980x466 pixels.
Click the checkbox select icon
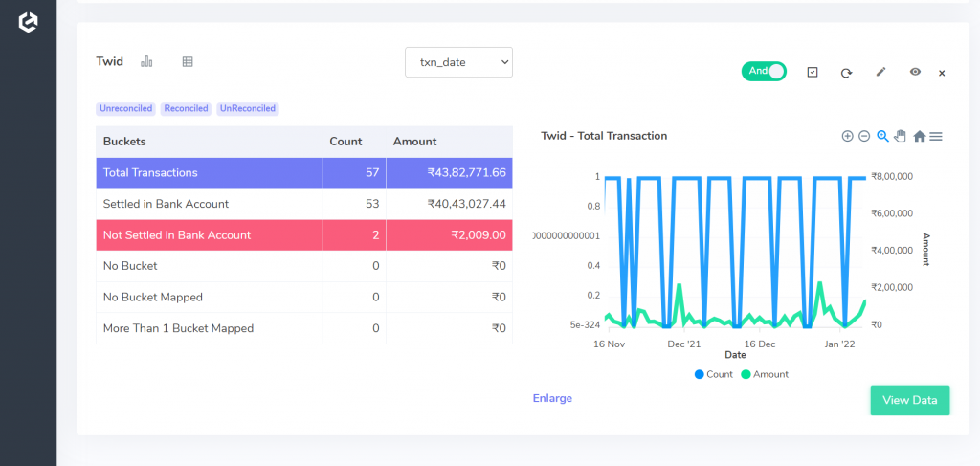click(813, 73)
